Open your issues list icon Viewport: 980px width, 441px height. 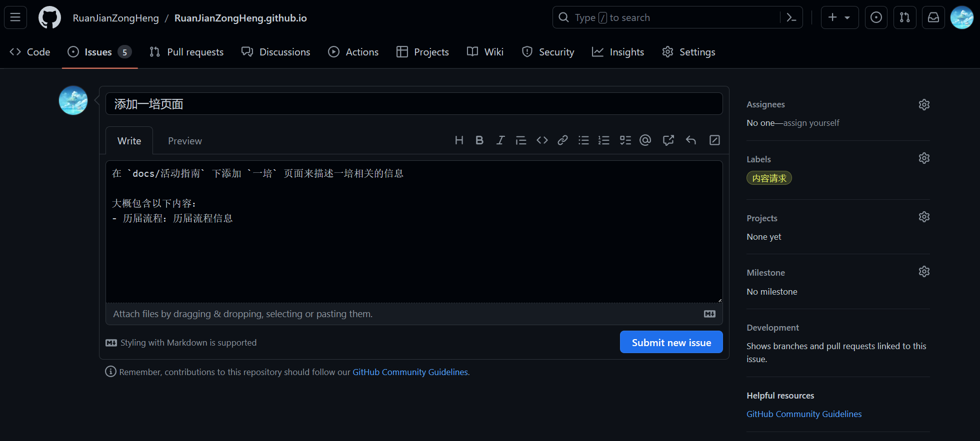(876, 17)
